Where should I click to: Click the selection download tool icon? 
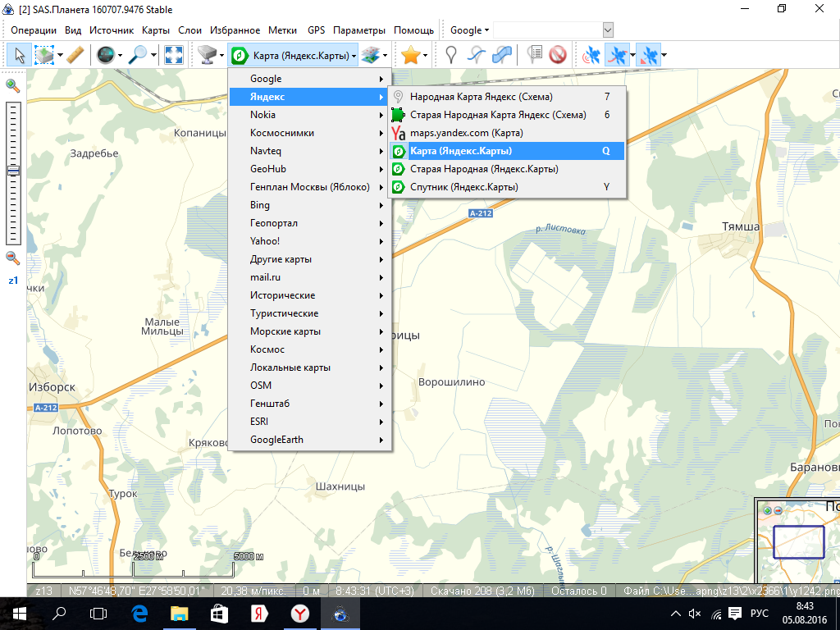coord(44,55)
